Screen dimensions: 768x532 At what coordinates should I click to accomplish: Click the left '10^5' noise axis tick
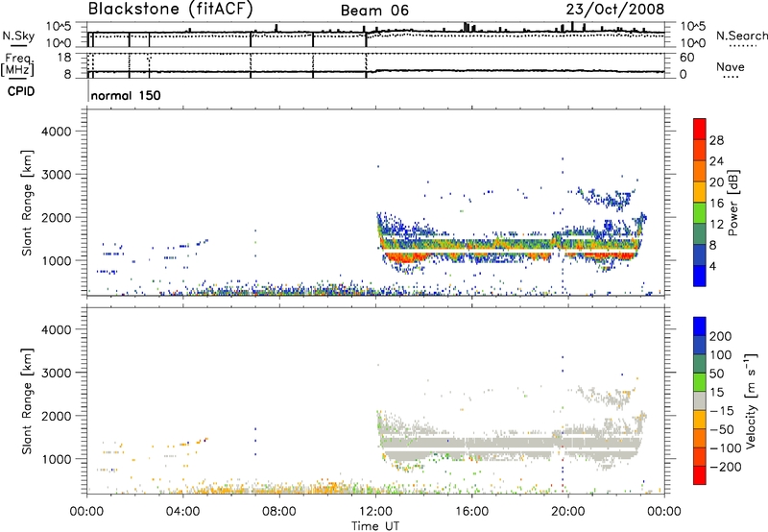pos(59,27)
